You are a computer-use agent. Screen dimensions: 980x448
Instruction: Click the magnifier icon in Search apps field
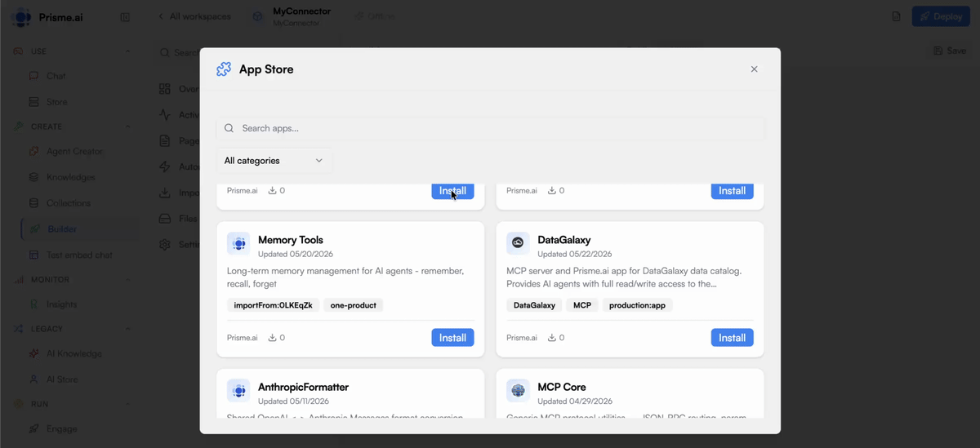pos(229,128)
